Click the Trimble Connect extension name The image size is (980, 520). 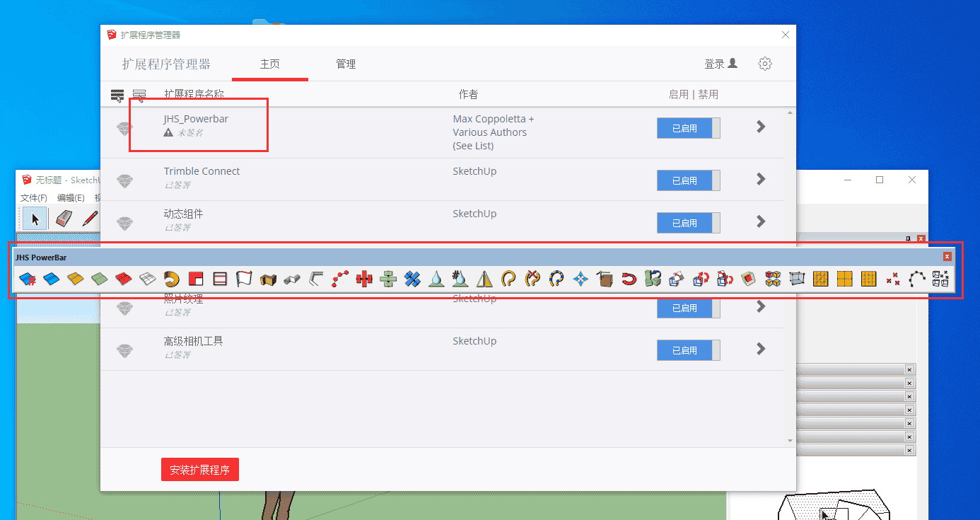202,171
